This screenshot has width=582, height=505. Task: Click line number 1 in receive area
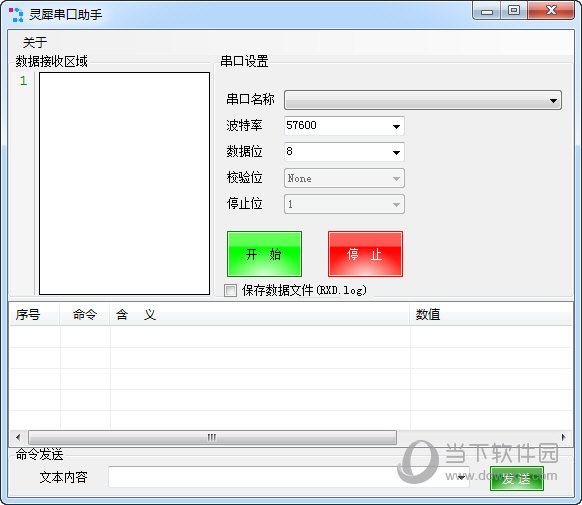click(23, 81)
